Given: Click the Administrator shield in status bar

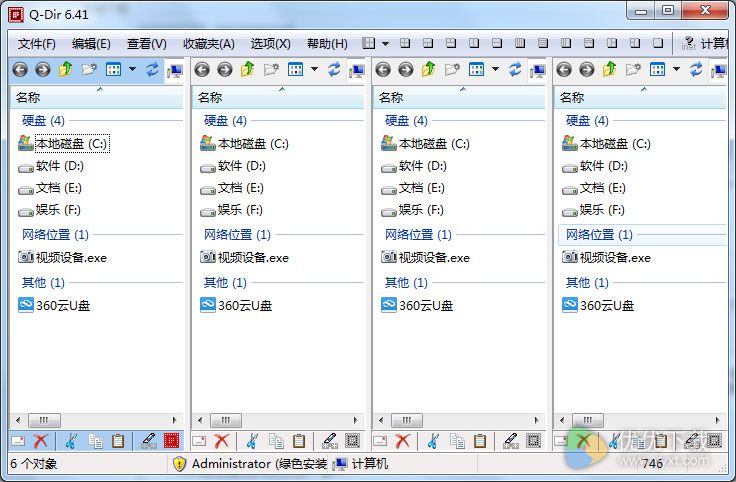Looking at the screenshot, I should tap(179, 464).
